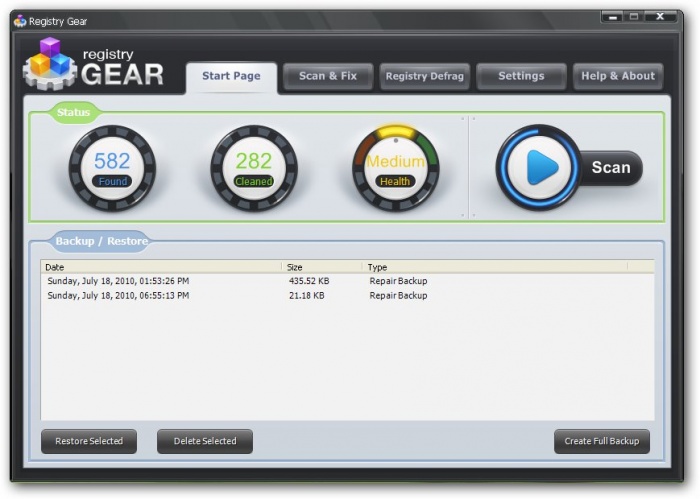Go to the Settings tab
The height and width of the screenshot is (499, 700).
(x=521, y=76)
